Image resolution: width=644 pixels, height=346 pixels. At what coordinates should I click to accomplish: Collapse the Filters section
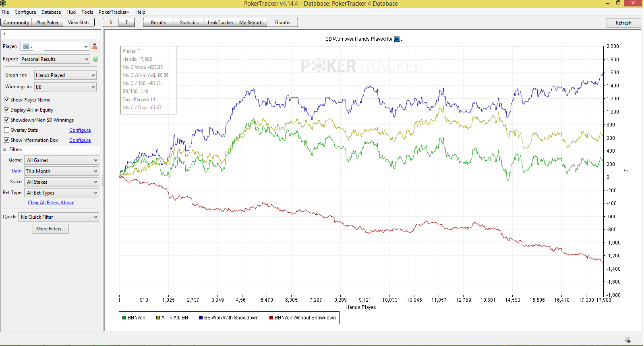tap(5, 149)
